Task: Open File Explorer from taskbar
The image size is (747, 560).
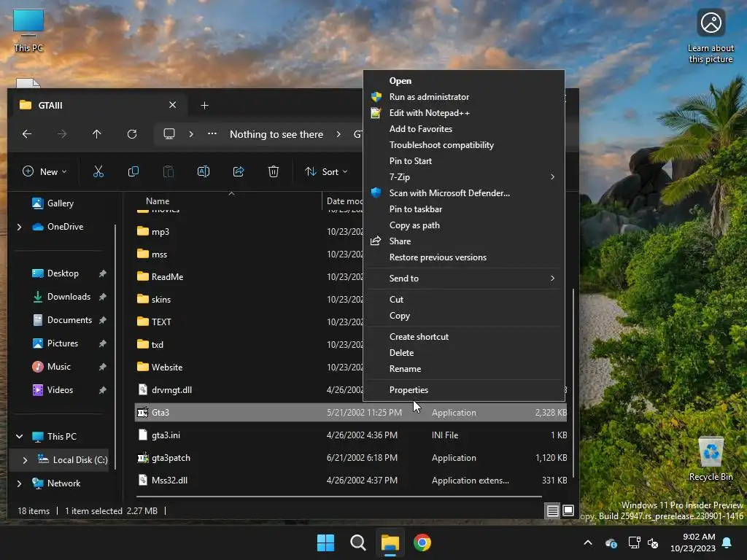Action: click(390, 542)
